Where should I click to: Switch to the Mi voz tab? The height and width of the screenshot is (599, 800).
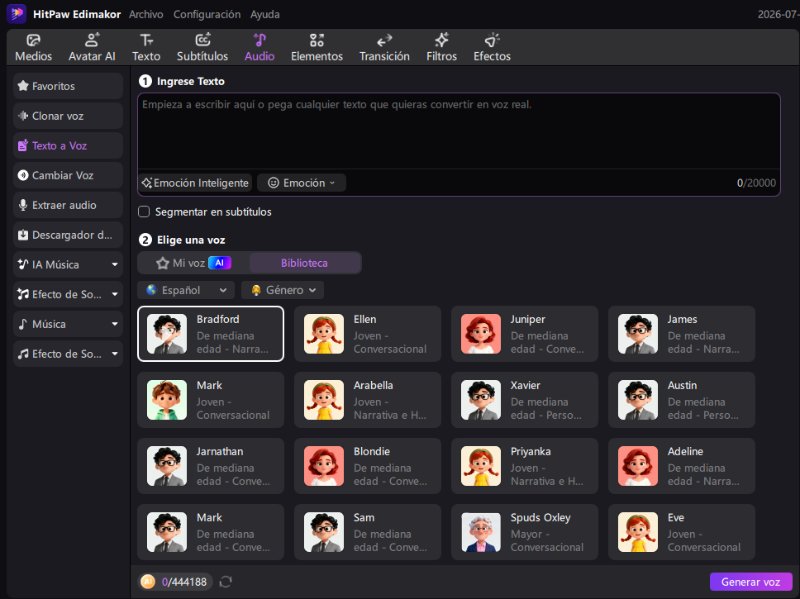pos(194,263)
